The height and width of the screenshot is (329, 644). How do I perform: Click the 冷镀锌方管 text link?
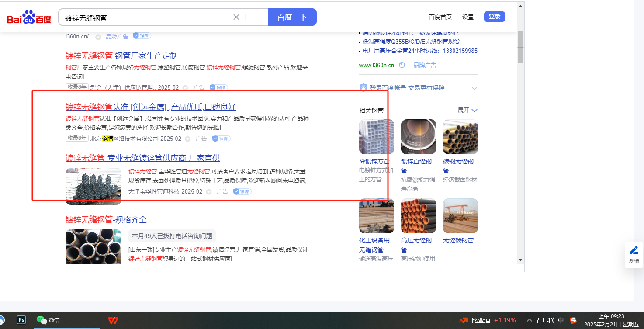tap(374, 161)
